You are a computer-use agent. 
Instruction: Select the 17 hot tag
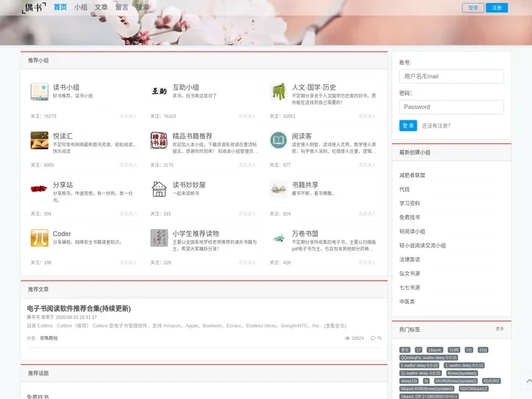[418, 349]
